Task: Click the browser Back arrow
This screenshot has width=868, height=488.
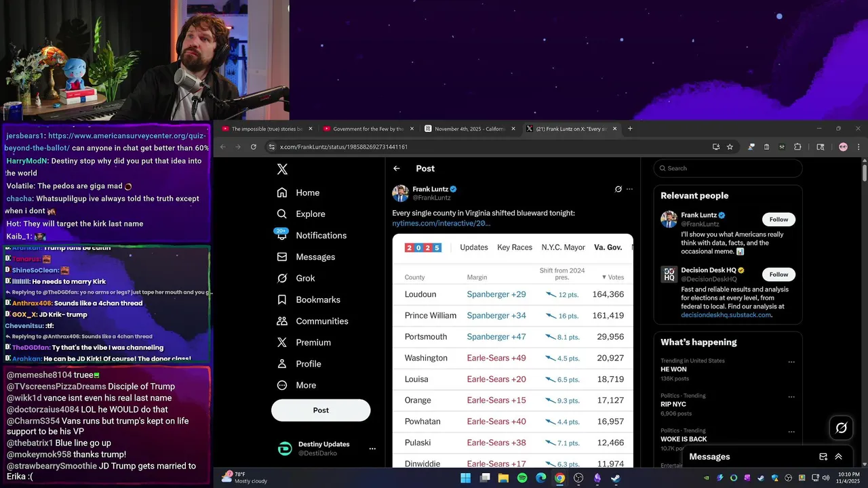Action: click(x=223, y=147)
